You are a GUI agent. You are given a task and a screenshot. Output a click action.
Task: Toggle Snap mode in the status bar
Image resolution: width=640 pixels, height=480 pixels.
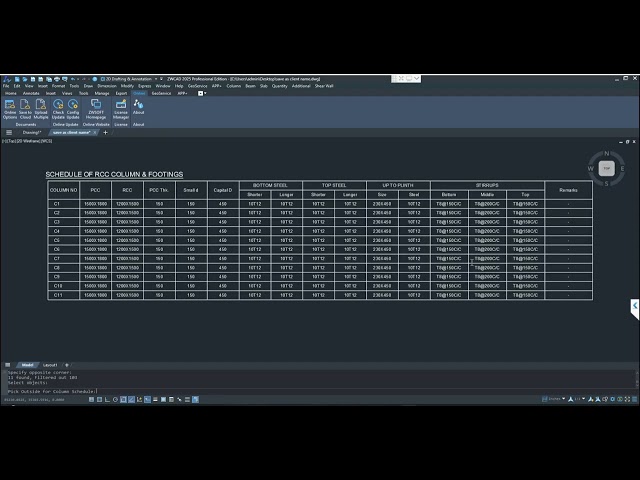point(91,399)
